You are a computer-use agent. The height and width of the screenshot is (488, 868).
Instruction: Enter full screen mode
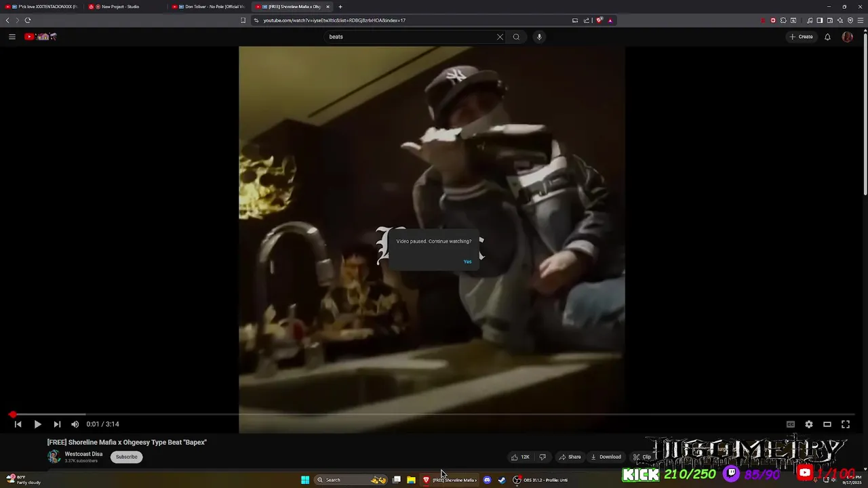click(846, 424)
